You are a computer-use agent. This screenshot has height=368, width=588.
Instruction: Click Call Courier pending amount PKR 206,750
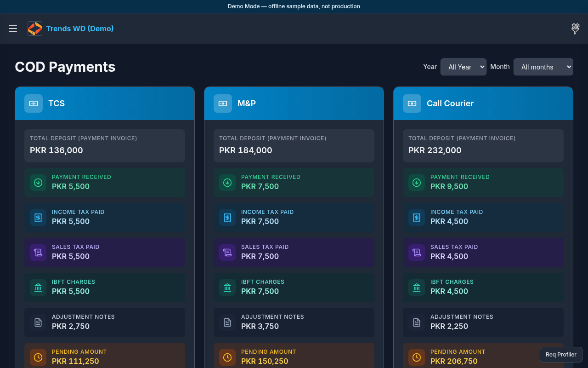[454, 362]
